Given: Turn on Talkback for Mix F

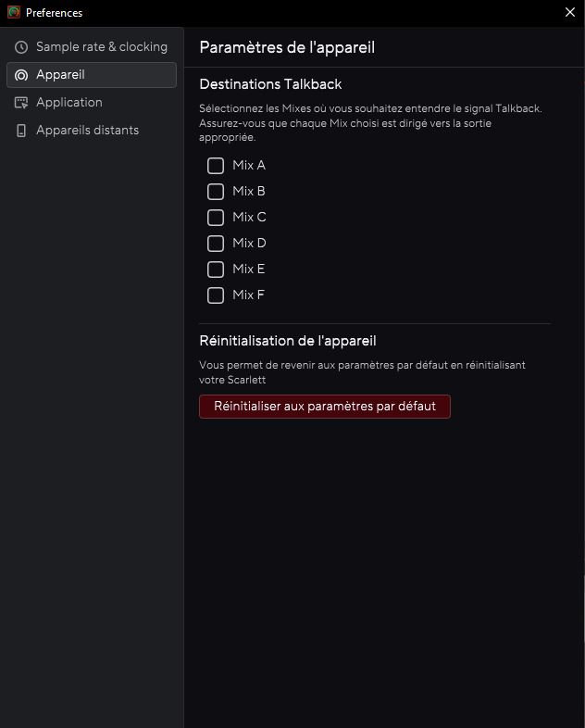Looking at the screenshot, I should click(216, 295).
